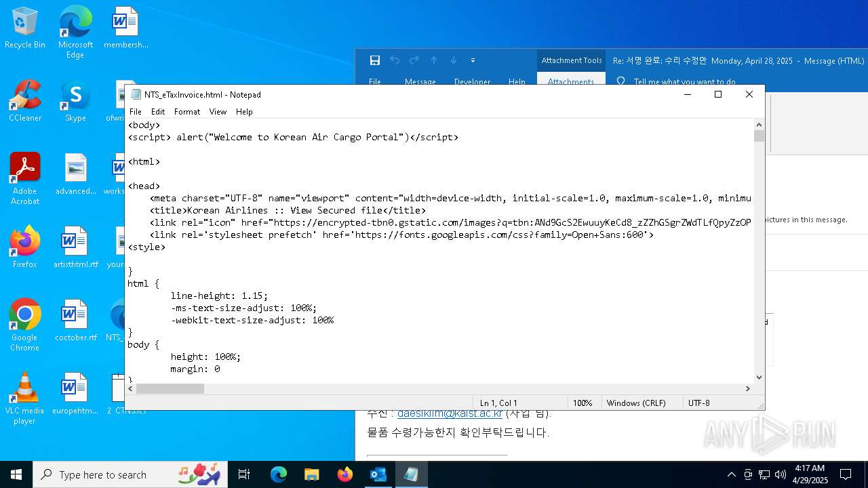Image resolution: width=868 pixels, height=488 pixels.
Task: Click the Ln 1, Col 1 status indicator
Action: pyautogui.click(x=498, y=403)
